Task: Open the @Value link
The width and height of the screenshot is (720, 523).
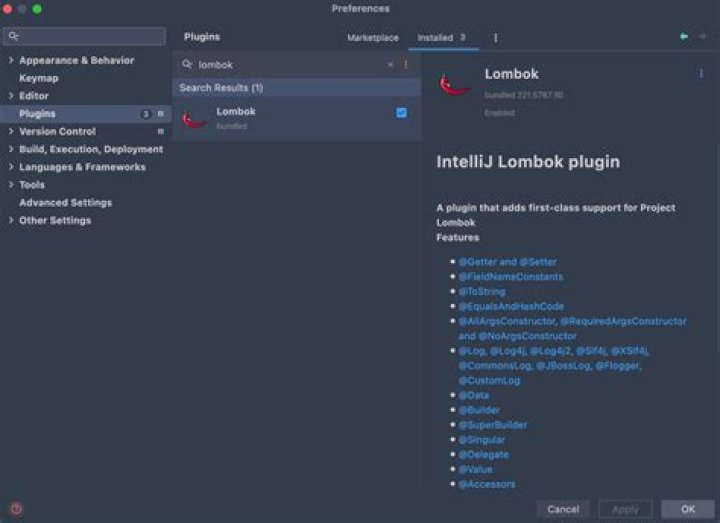Action: coord(475,469)
